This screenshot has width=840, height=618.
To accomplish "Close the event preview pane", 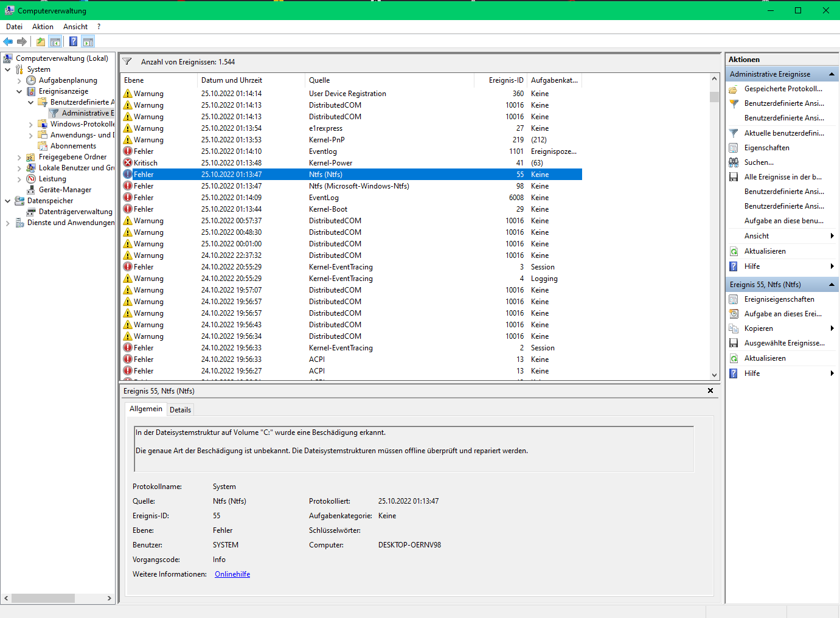I will tap(710, 391).
